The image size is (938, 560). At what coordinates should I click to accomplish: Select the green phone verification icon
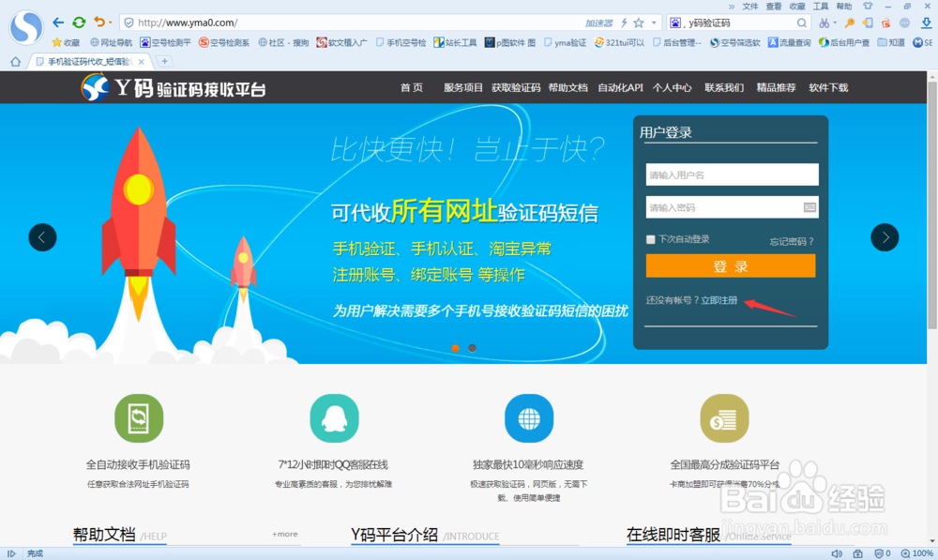pyautogui.click(x=139, y=418)
